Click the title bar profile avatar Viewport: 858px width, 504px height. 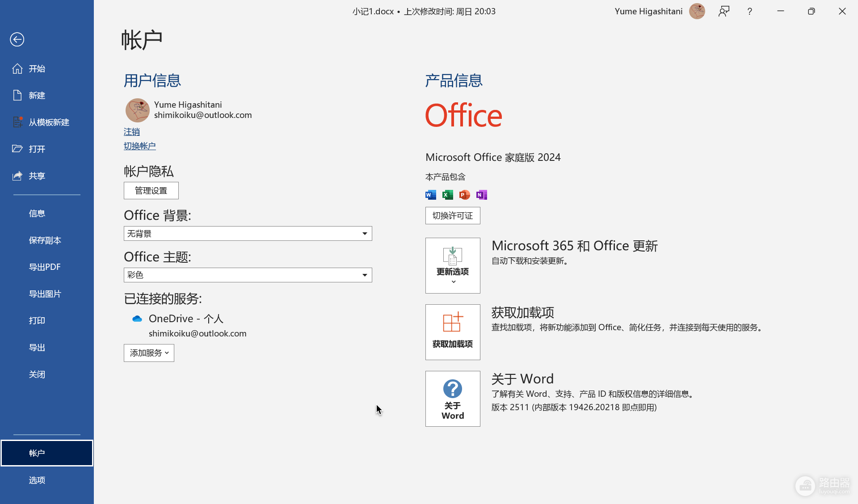tap(697, 11)
